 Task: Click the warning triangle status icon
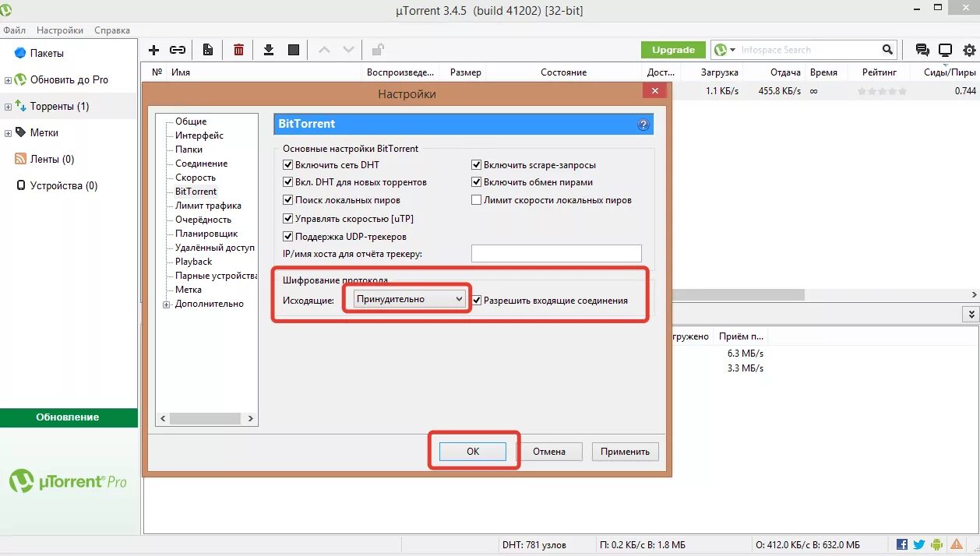pos(956,544)
